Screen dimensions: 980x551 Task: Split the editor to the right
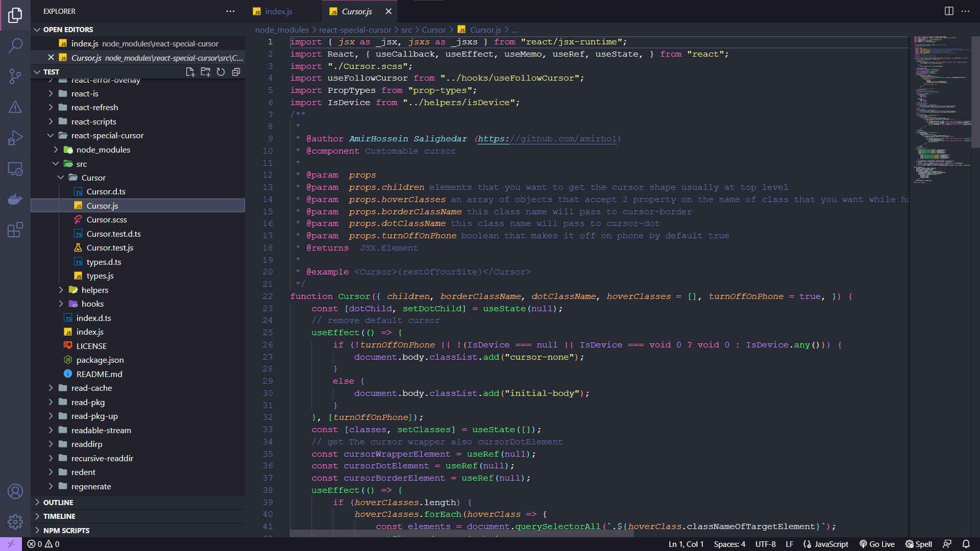(949, 11)
